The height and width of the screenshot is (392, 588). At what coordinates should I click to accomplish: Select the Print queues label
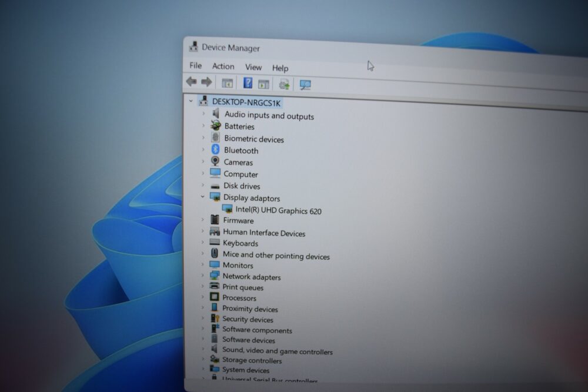(243, 287)
